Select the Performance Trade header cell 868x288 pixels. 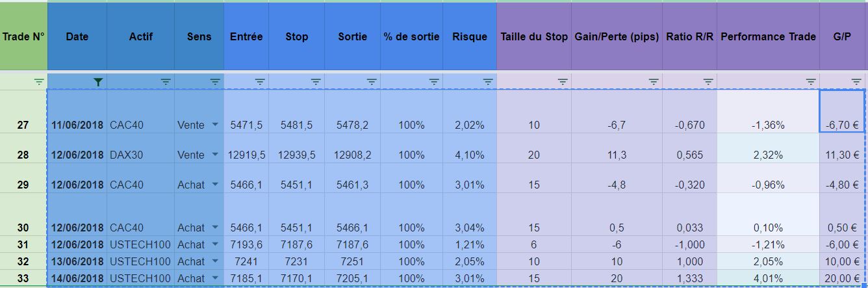[768, 36]
